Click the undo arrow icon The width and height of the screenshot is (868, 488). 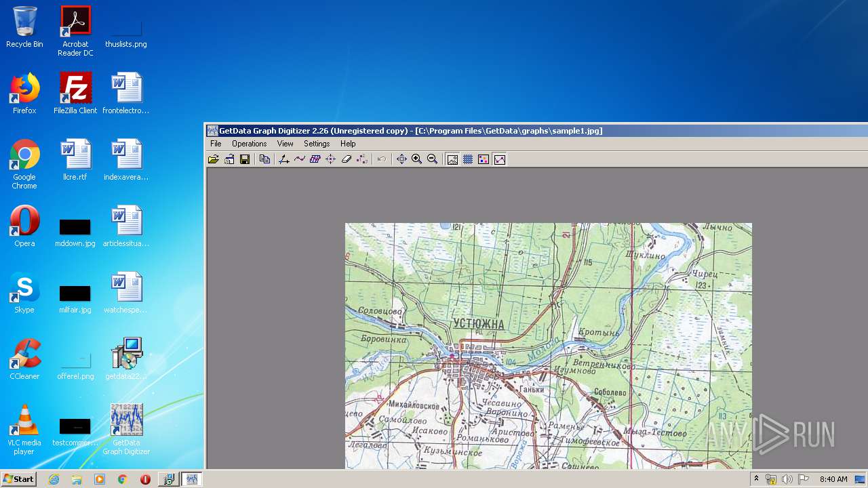[x=382, y=159]
